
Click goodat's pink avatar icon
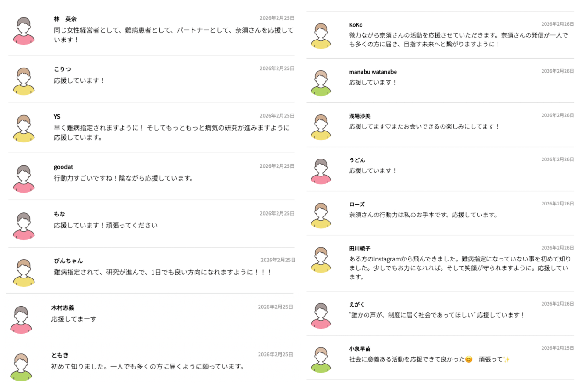(x=23, y=179)
